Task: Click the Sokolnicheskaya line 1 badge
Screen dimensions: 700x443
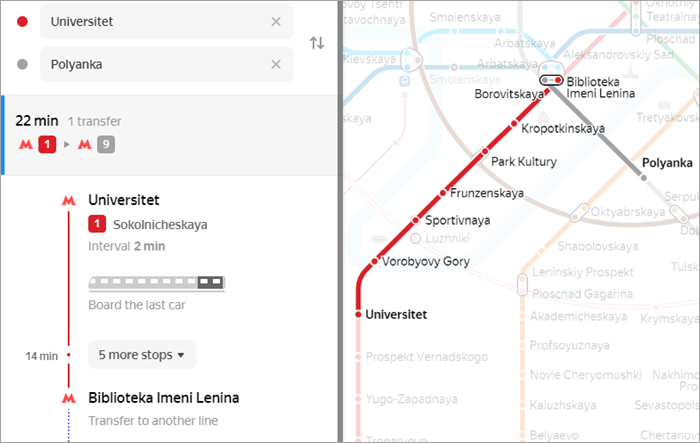Action: [97, 224]
